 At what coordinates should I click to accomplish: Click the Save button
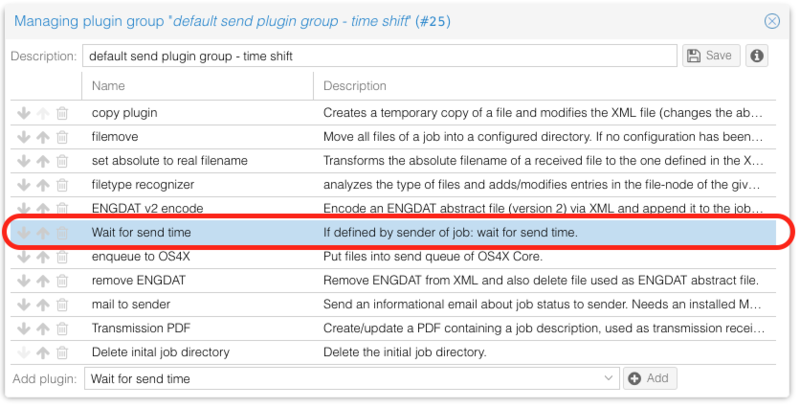711,56
